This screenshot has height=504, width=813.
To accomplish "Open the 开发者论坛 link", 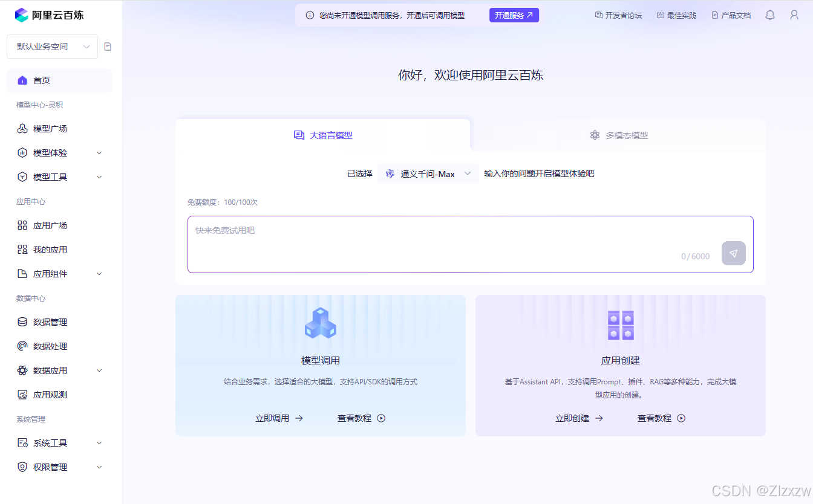I will (618, 15).
